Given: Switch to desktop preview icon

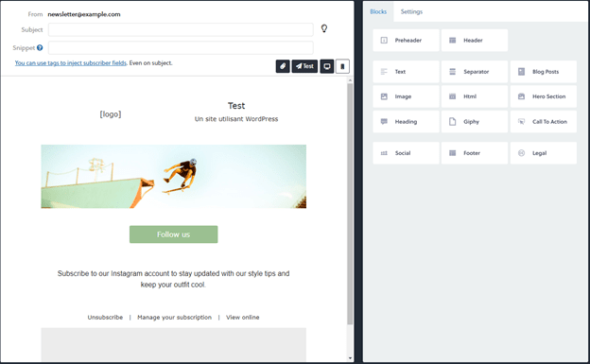Looking at the screenshot, I should coord(327,66).
